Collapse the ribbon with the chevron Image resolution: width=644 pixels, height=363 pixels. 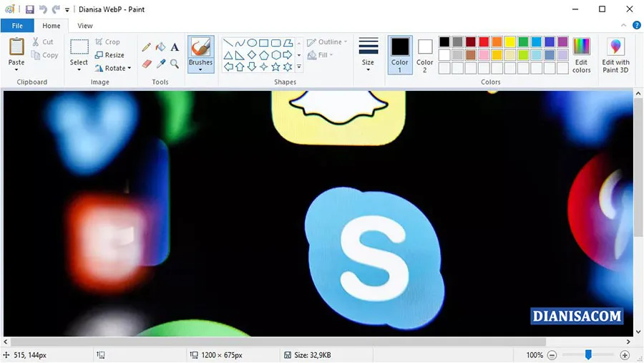click(x=623, y=26)
